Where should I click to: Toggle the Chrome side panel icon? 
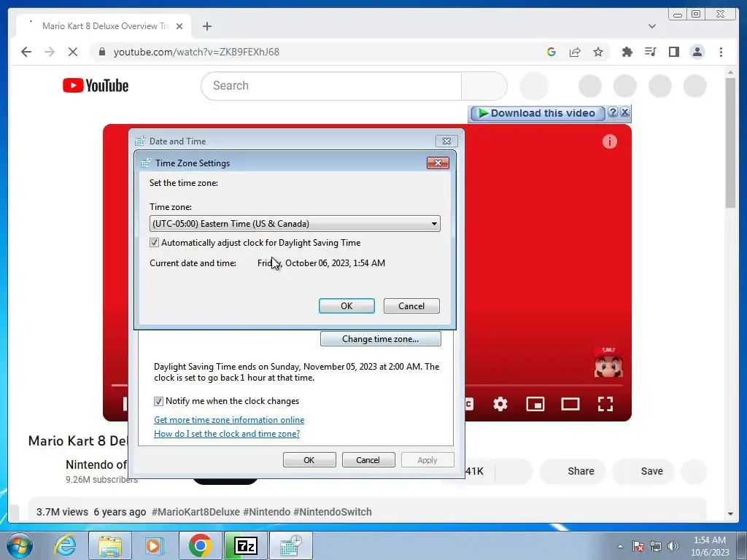(x=673, y=52)
